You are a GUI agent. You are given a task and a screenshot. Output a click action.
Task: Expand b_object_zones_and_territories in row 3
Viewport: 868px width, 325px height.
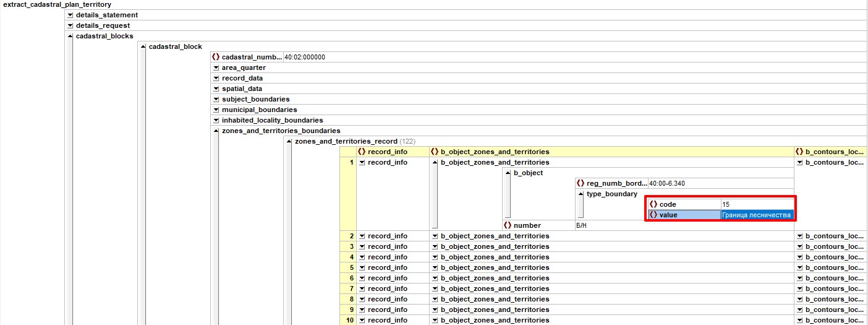[x=435, y=246]
